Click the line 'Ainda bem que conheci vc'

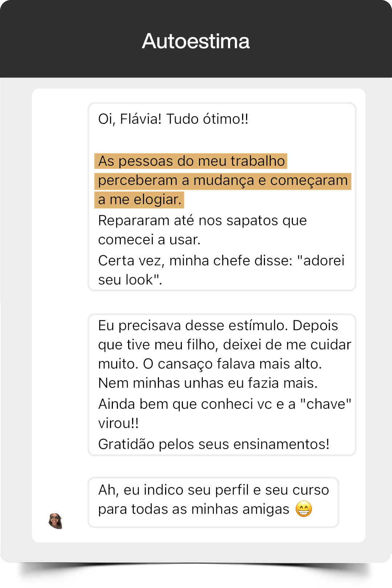[225, 404]
